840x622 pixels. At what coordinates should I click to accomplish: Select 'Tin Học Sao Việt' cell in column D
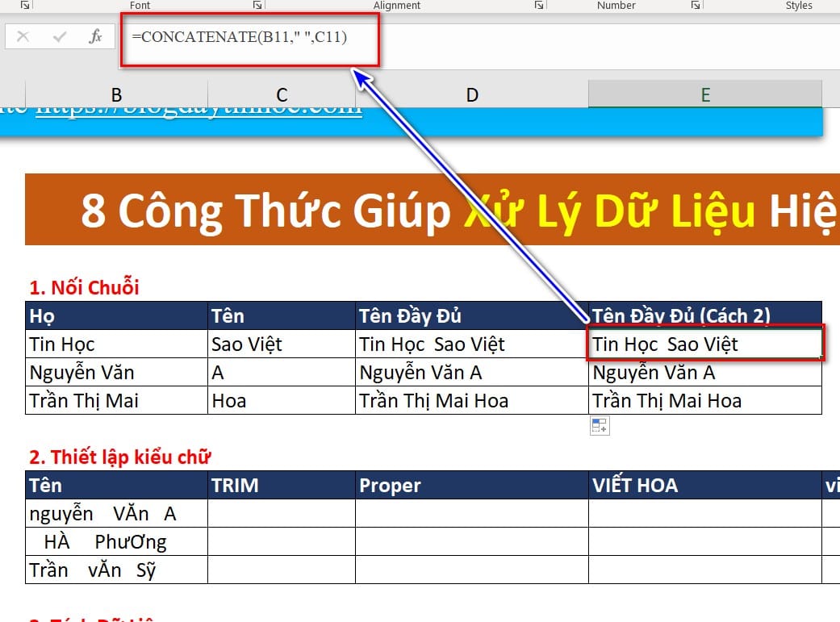(x=472, y=344)
